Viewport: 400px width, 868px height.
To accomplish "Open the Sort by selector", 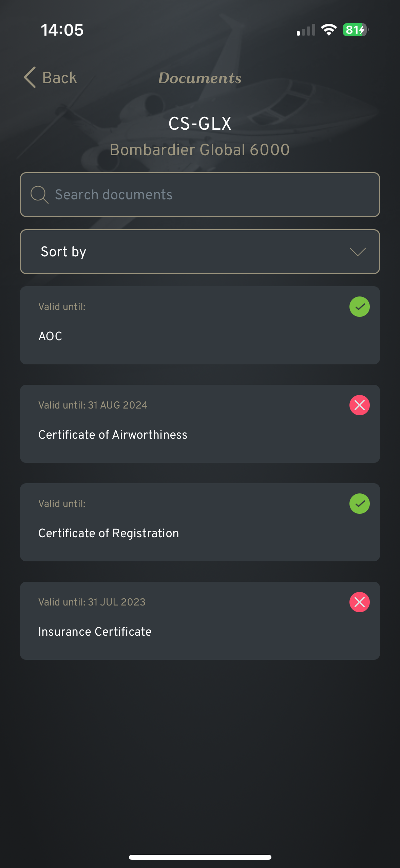I will [x=200, y=252].
